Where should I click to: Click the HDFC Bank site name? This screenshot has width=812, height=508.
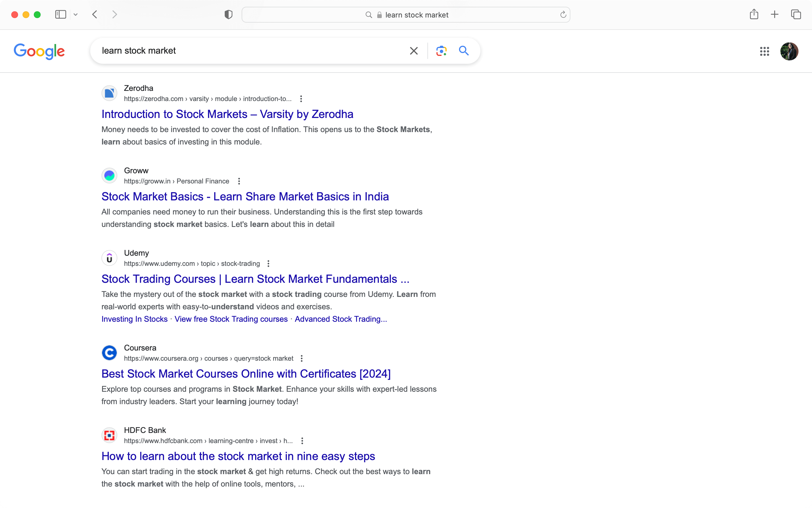coord(145,430)
